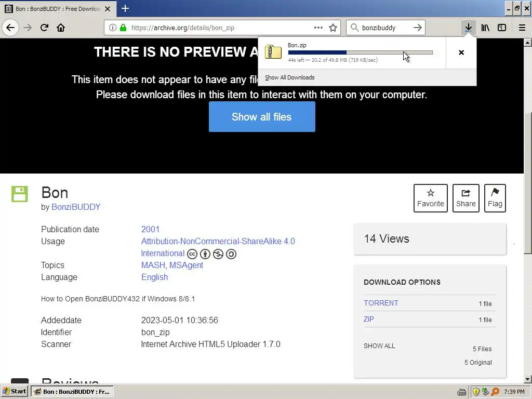
Task: Open the Firefox hamburger menu
Action: [x=522, y=28]
